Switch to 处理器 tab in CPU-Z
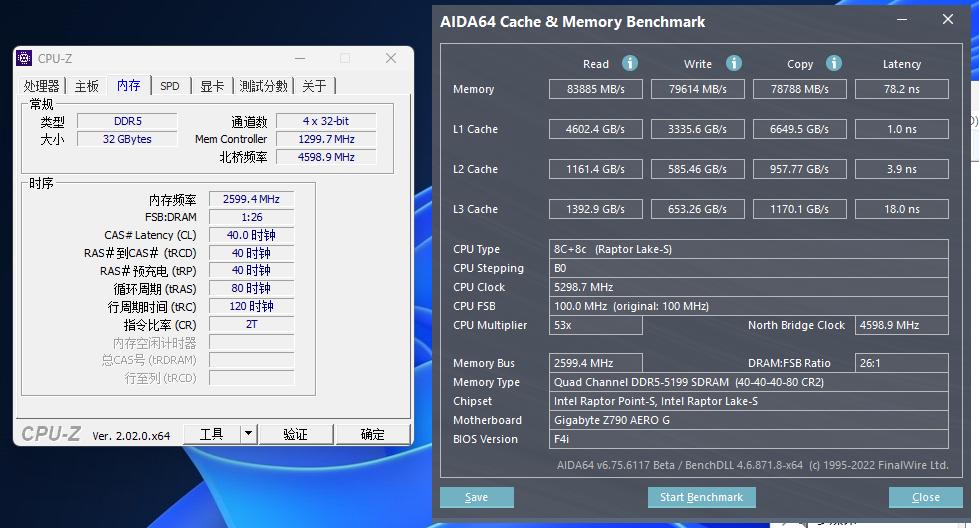This screenshot has width=979, height=528. click(41, 86)
